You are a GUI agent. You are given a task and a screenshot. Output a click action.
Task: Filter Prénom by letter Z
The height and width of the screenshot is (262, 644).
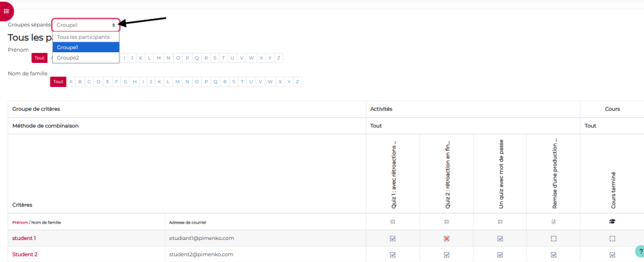point(279,58)
